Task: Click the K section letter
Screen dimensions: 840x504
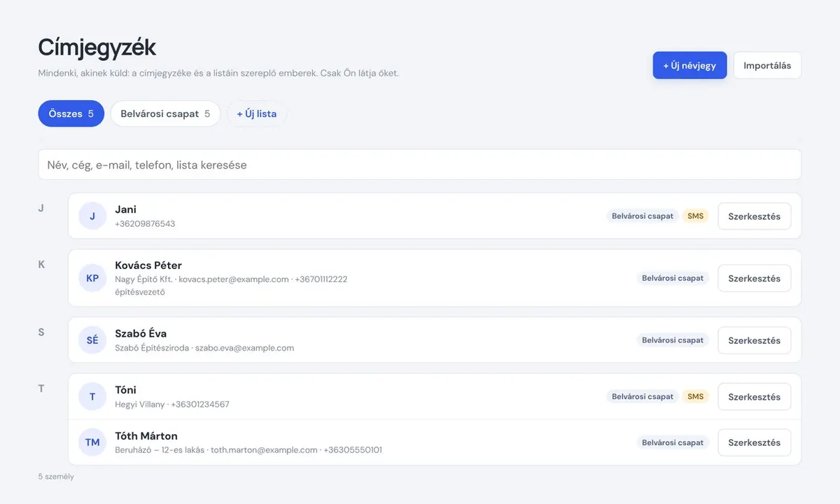Action: click(41, 264)
